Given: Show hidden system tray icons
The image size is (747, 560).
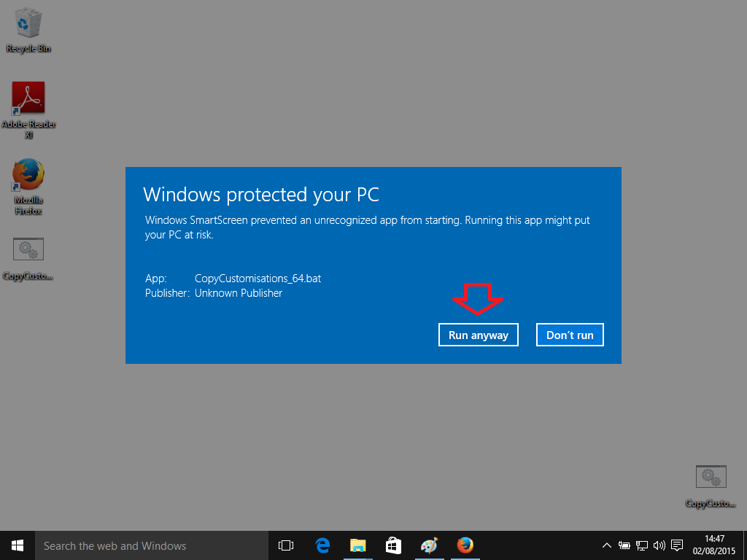Looking at the screenshot, I should coord(606,545).
